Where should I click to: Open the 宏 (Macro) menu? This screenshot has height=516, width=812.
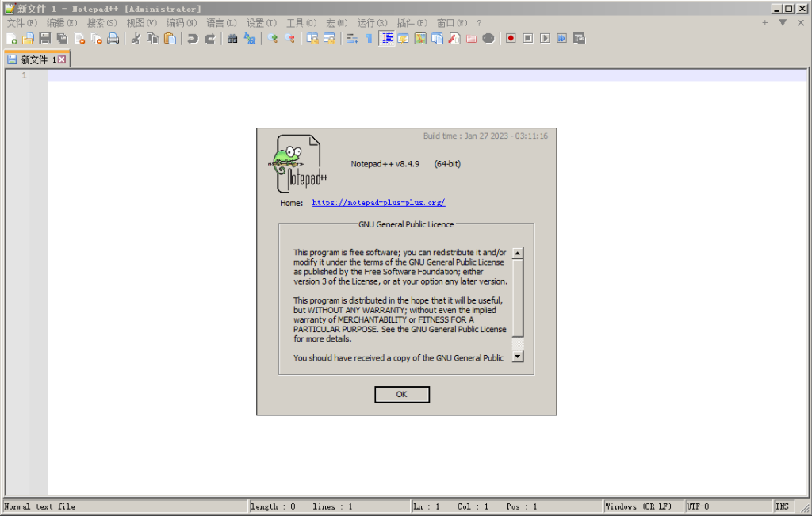click(336, 22)
